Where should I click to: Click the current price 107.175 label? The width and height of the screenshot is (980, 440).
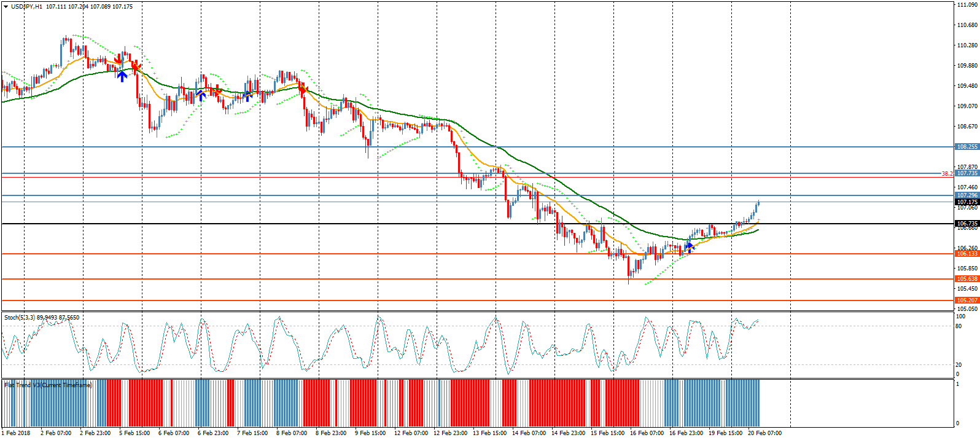pyautogui.click(x=966, y=202)
